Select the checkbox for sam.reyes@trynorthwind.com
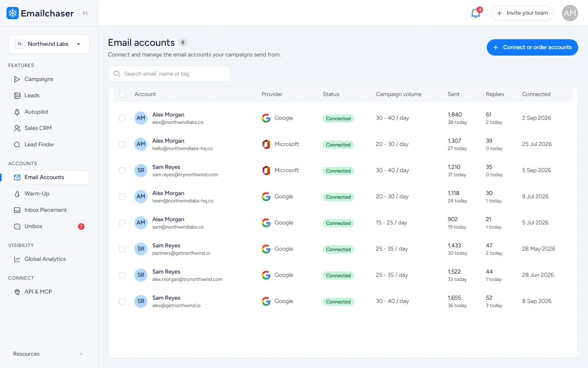Screen dimensions: 588x368 coord(122,171)
